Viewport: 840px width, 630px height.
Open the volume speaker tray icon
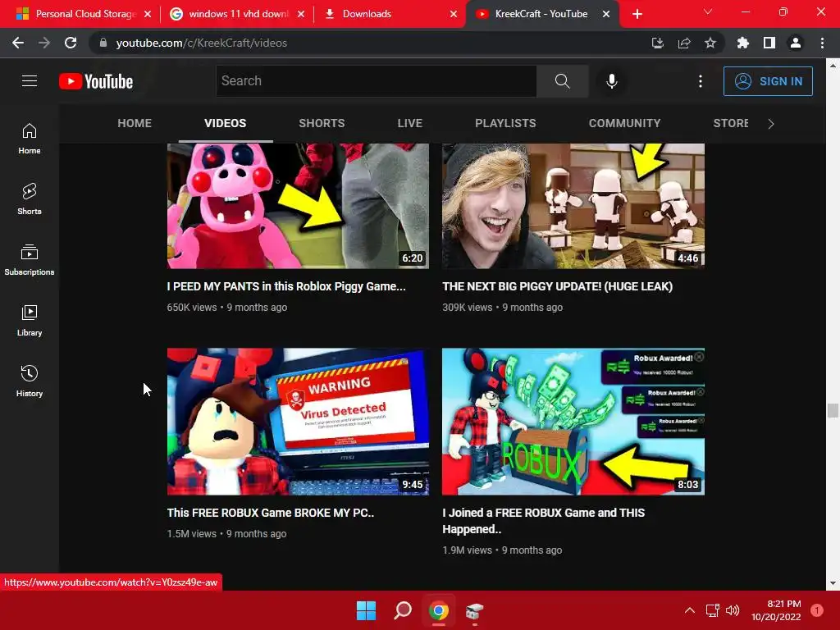[x=733, y=610]
